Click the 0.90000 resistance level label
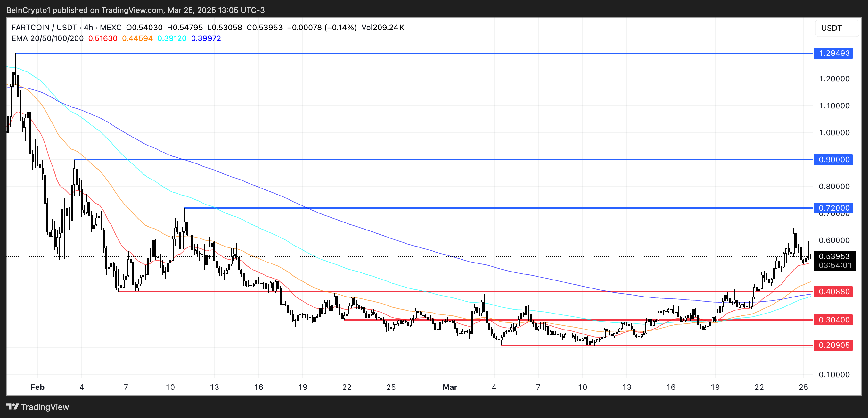Viewport: 868px width, 418px height. click(x=833, y=160)
